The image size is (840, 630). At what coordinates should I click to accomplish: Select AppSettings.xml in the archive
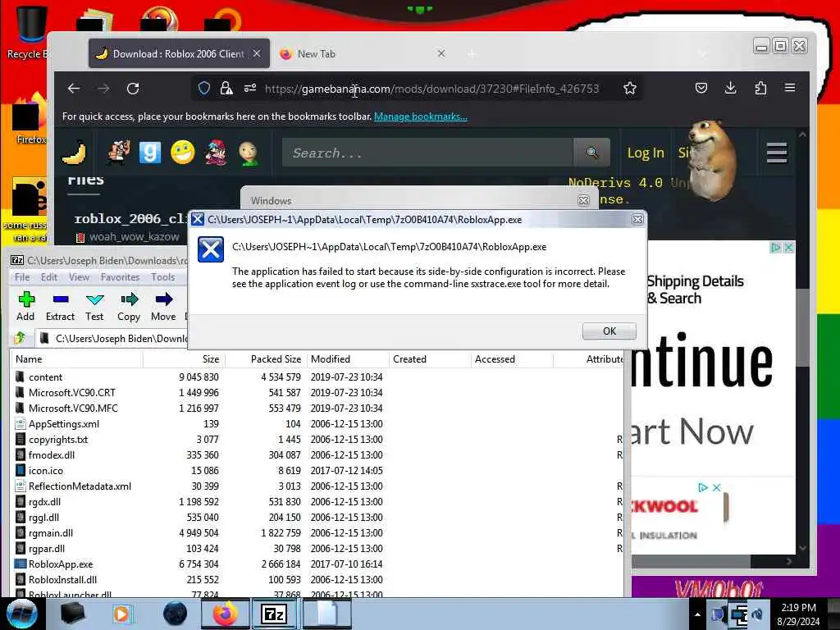click(x=316, y=424)
